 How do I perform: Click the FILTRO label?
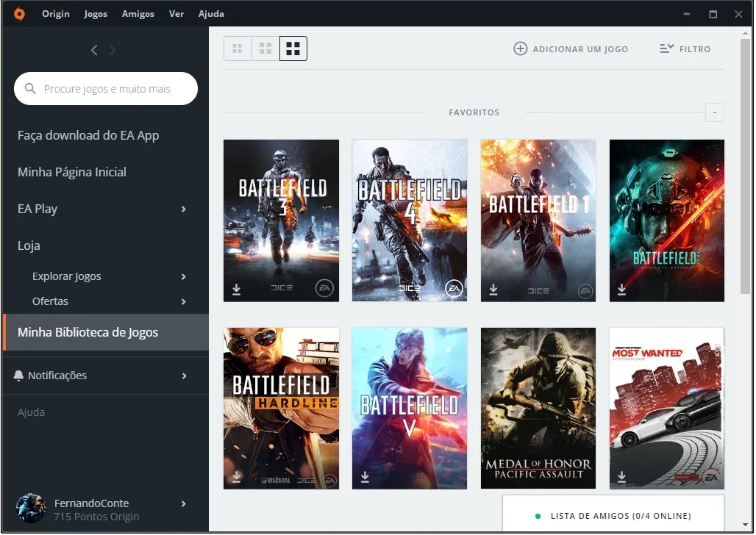[695, 49]
